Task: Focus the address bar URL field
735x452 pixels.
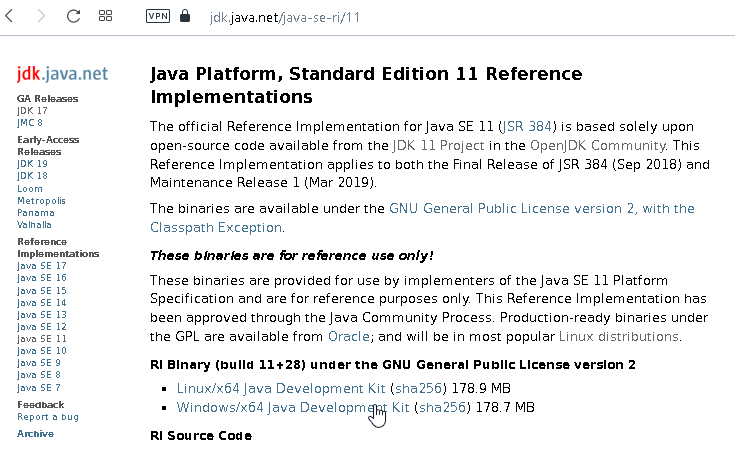Action: pyautogui.click(x=285, y=17)
